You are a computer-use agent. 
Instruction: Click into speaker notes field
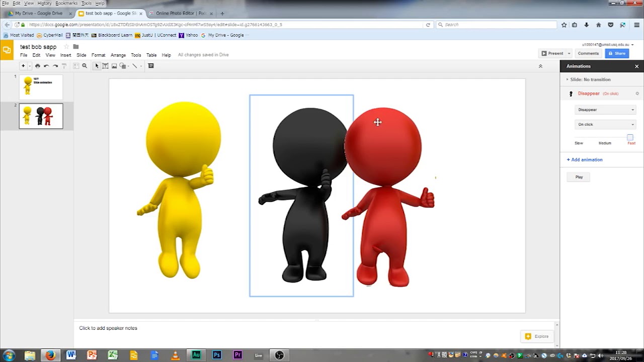coord(316,328)
